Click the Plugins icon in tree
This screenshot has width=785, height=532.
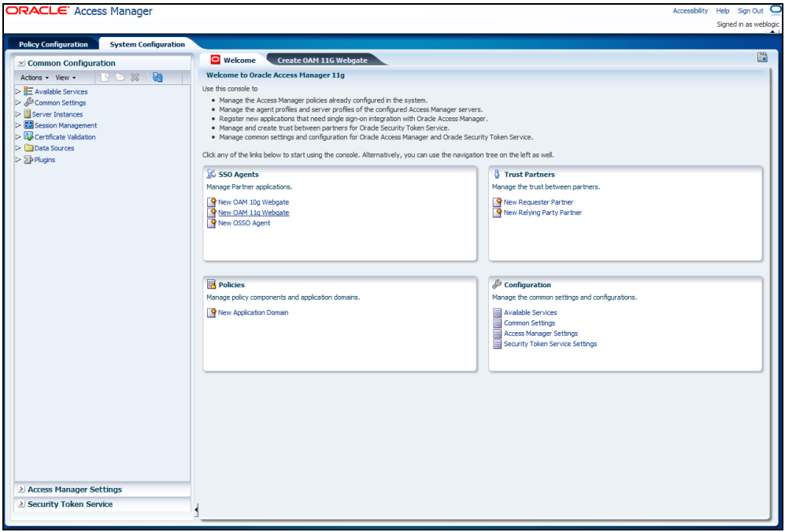pyautogui.click(x=28, y=160)
